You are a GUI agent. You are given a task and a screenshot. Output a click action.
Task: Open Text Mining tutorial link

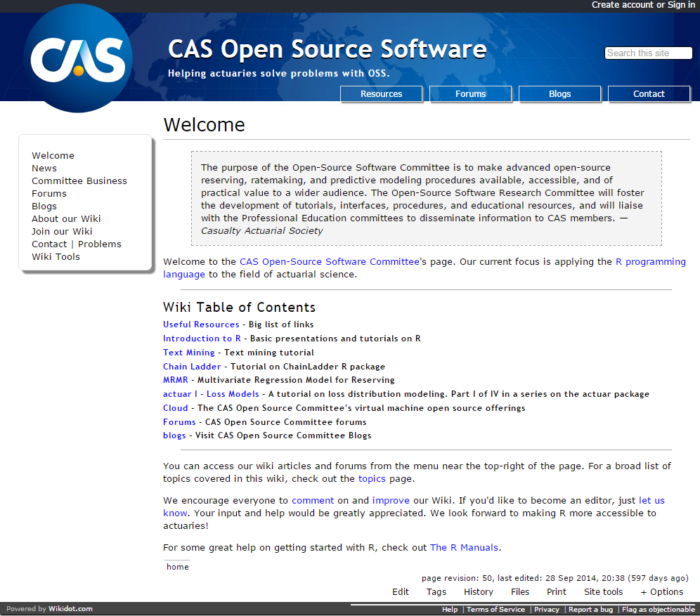[x=189, y=353]
